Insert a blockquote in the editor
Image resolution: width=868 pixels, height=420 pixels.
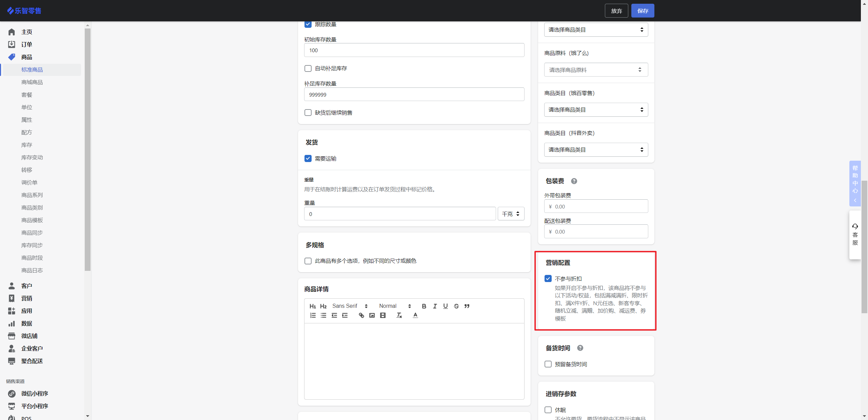pyautogui.click(x=467, y=306)
